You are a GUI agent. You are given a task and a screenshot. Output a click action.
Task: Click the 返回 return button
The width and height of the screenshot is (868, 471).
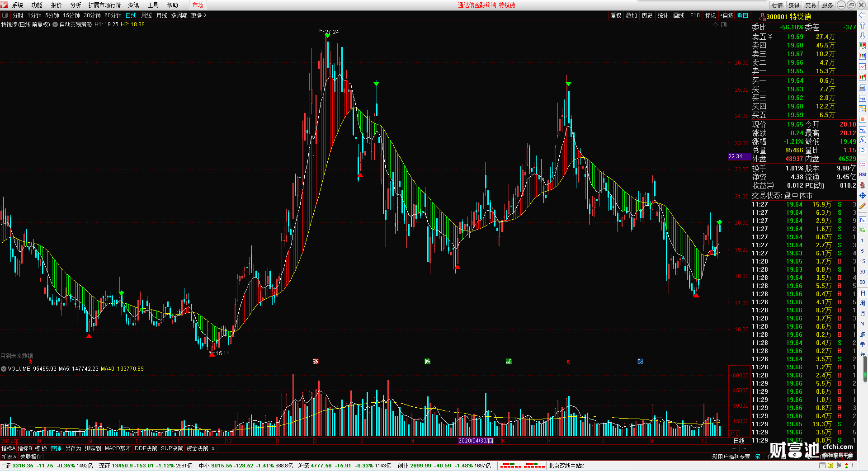pyautogui.click(x=743, y=15)
